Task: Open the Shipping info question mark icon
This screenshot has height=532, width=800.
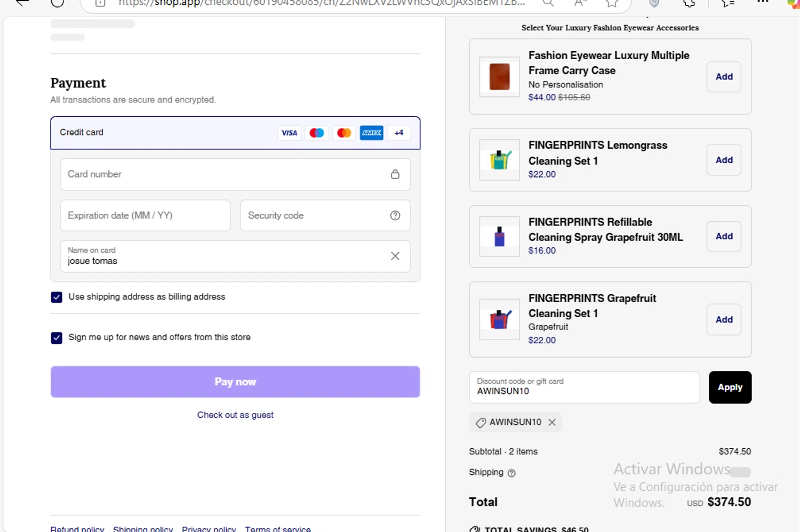Action: [511, 473]
